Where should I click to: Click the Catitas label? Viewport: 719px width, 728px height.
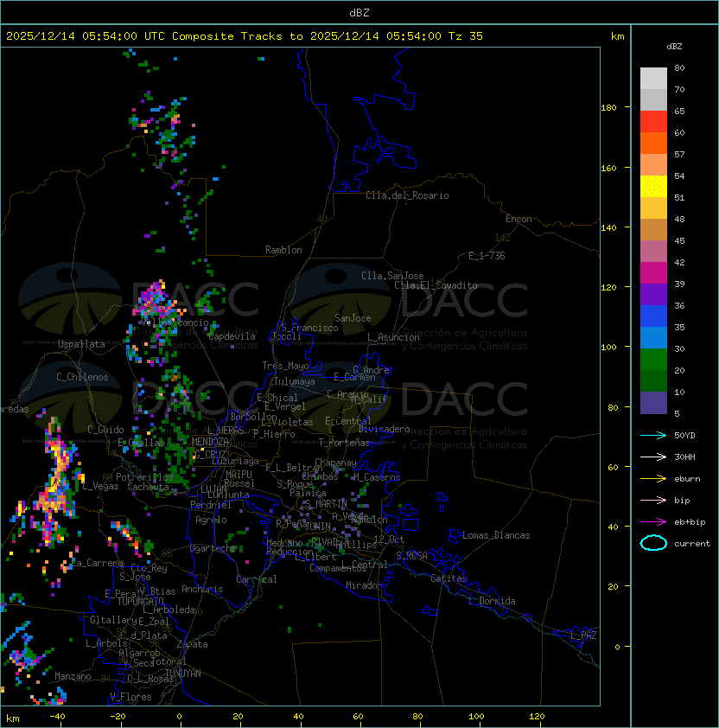(449, 578)
